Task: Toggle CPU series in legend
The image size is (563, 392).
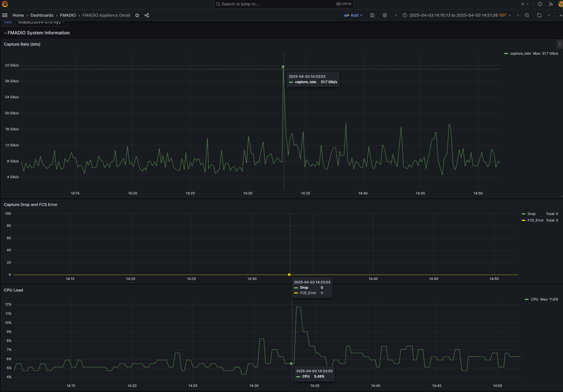Action: click(534, 299)
